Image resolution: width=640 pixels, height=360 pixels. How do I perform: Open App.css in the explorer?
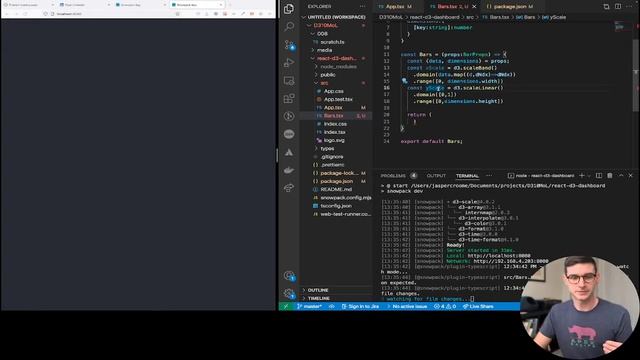336,91
